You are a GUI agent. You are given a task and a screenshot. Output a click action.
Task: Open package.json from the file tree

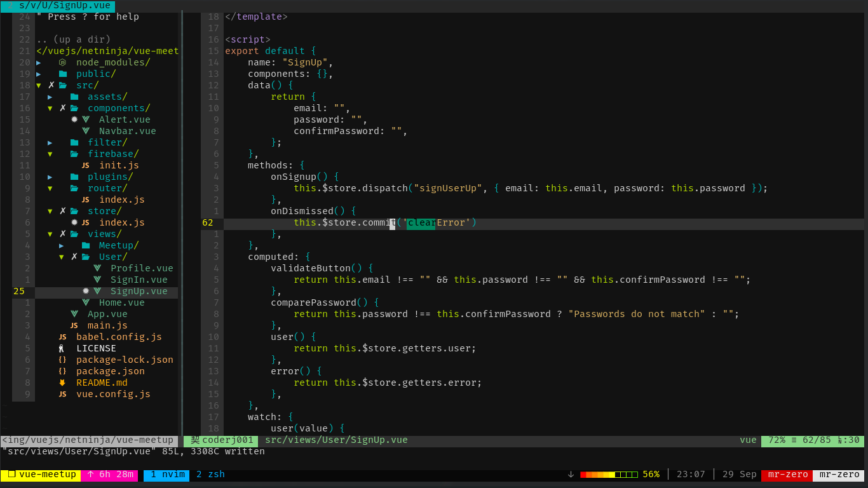click(x=111, y=371)
